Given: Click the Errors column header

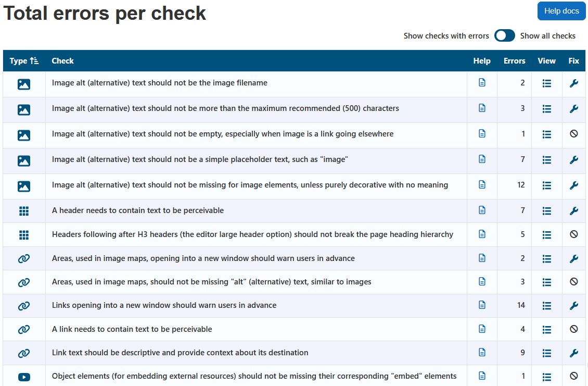Looking at the screenshot, I should 514,61.
